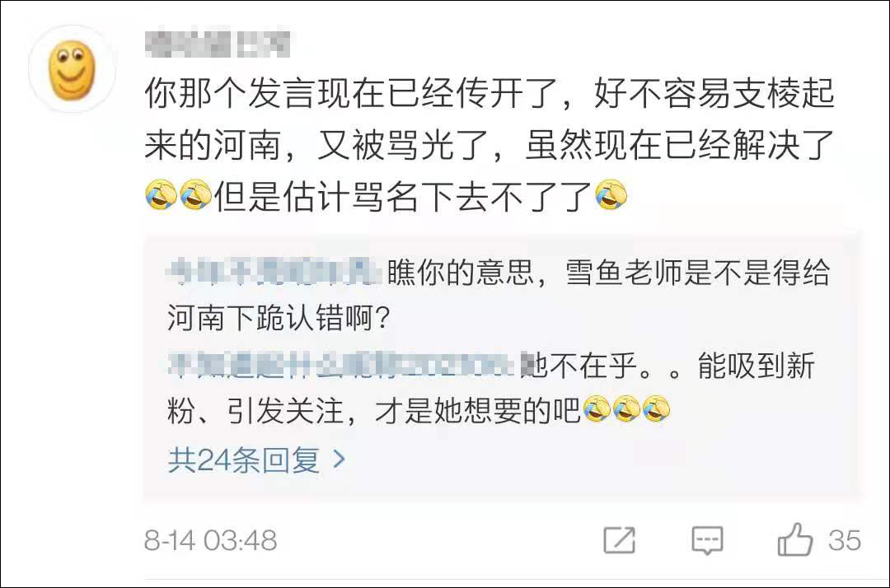Screen dimensions: 890x588
Task: Tap the text 但是估计骂名下去不了了
Action: [402, 196]
